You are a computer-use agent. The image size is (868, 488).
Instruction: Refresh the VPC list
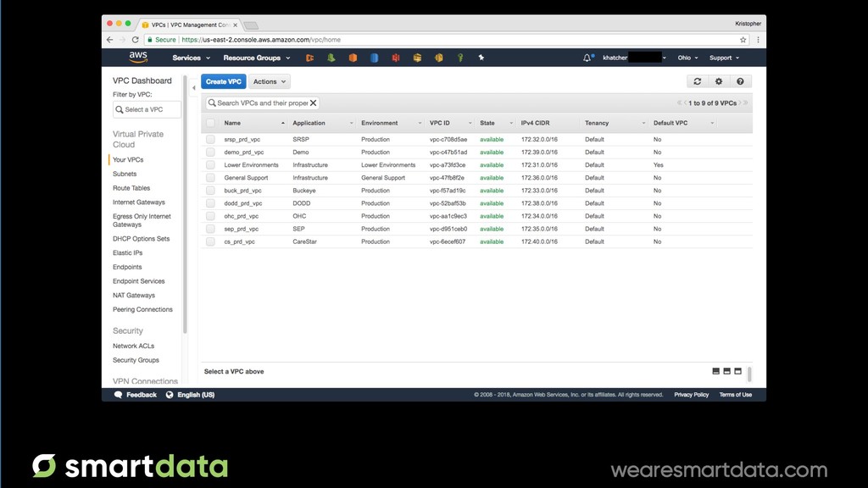(698, 81)
